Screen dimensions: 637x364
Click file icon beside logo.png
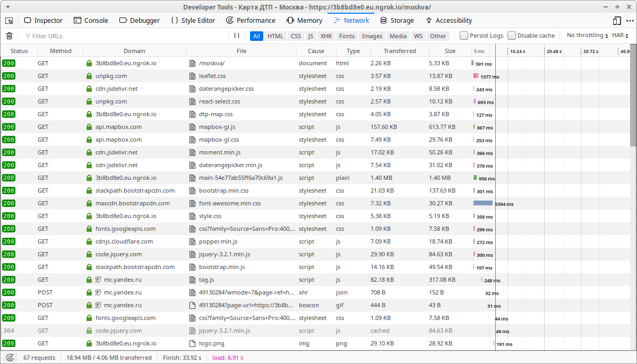click(193, 343)
